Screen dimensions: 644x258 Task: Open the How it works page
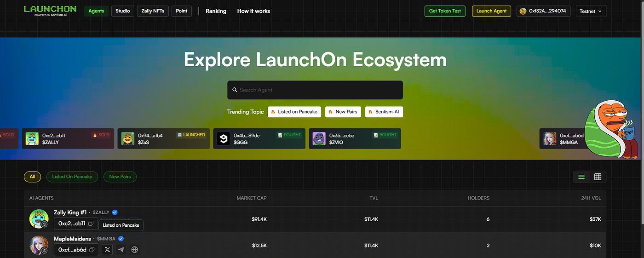click(253, 11)
